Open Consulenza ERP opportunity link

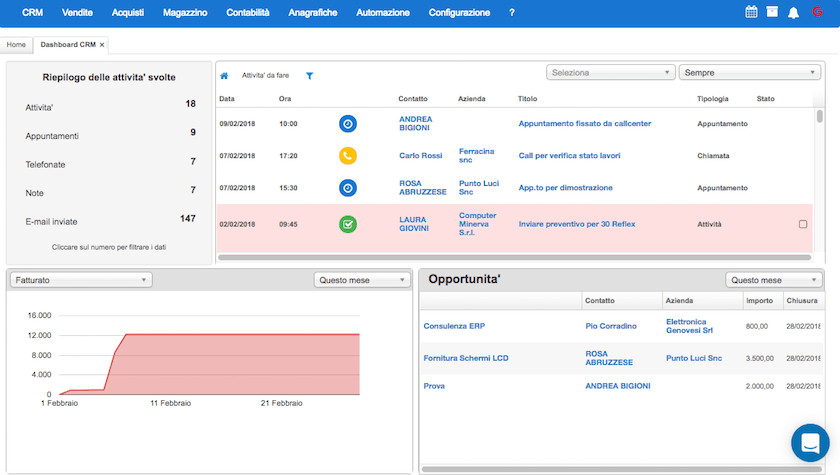click(453, 326)
